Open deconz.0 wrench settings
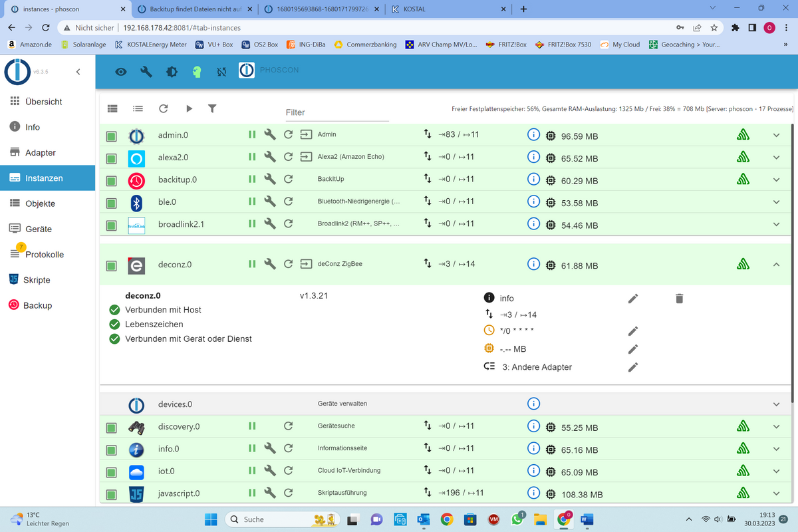The width and height of the screenshot is (798, 532). [x=270, y=264]
